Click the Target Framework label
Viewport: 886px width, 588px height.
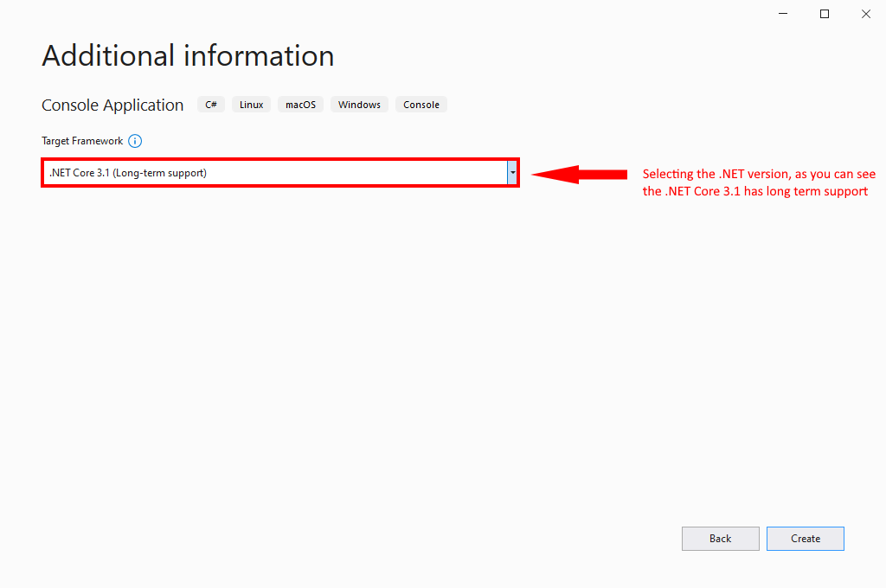82,141
